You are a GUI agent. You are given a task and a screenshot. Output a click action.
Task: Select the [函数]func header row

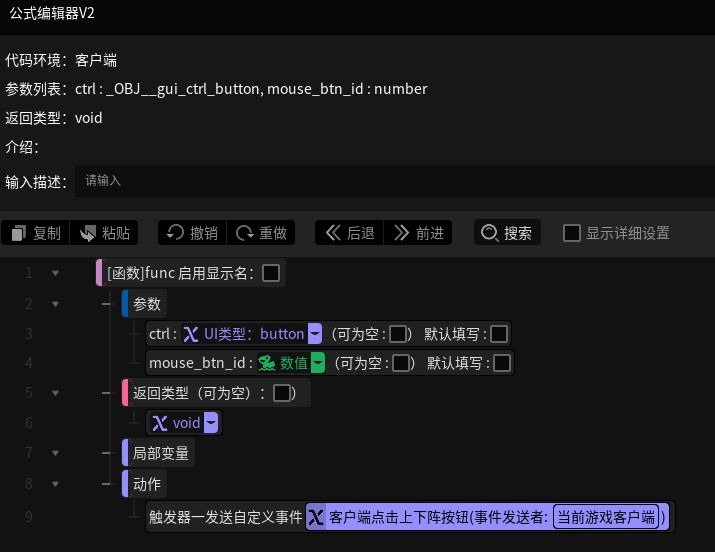191,273
